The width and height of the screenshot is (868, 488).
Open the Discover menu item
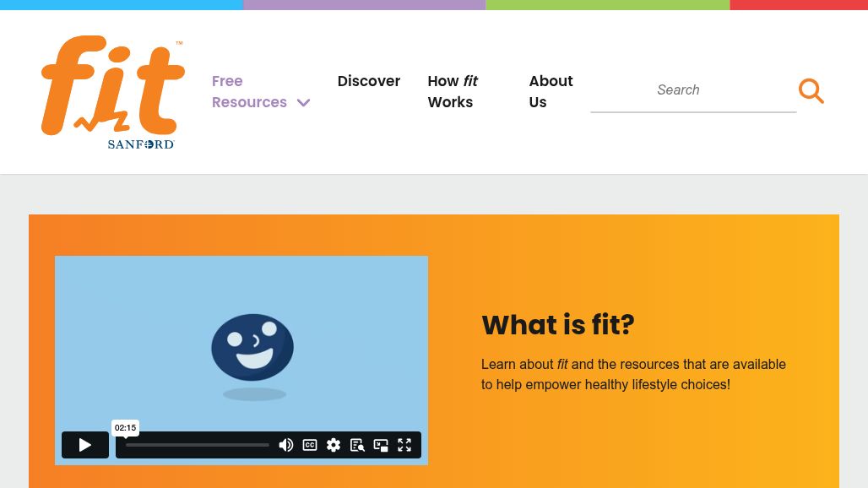(368, 81)
